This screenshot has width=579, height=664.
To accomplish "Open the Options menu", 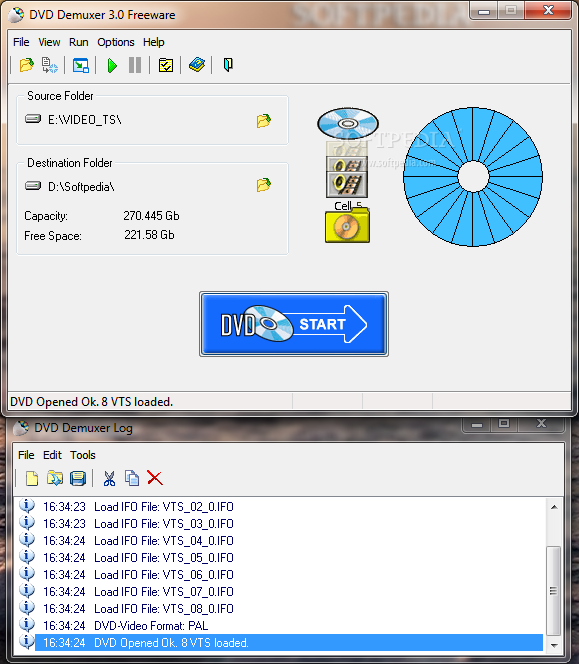I will [116, 42].
